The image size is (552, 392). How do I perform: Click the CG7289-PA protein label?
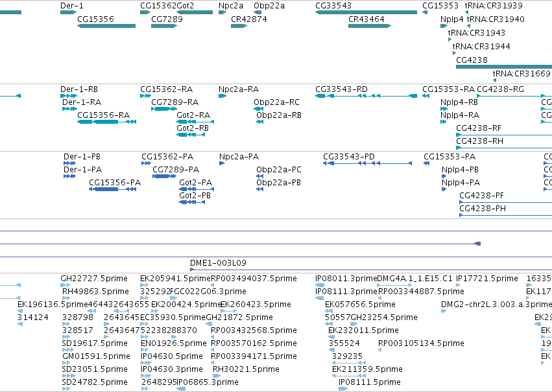point(176,170)
